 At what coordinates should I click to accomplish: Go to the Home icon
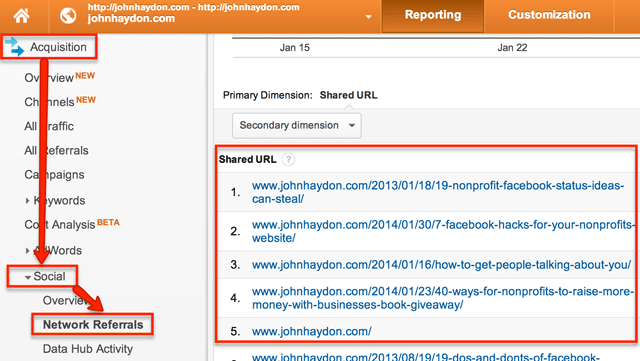[x=22, y=16]
